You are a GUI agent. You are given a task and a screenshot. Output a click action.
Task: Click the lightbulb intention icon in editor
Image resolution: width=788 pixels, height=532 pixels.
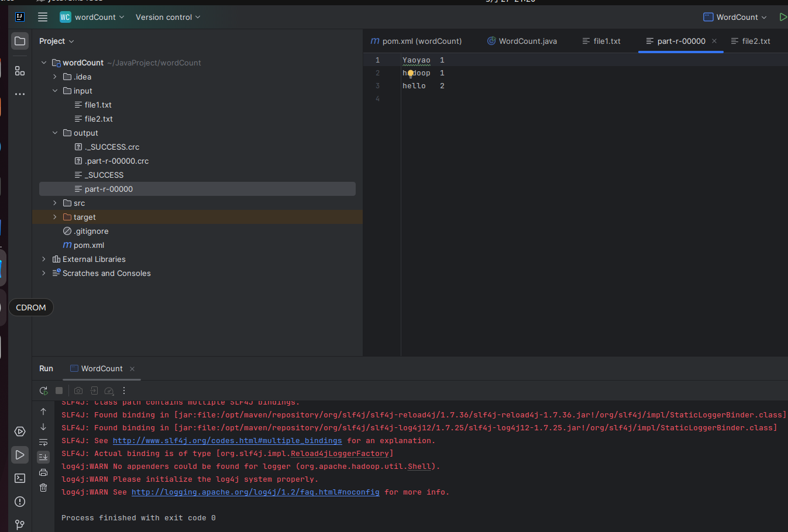tap(411, 73)
